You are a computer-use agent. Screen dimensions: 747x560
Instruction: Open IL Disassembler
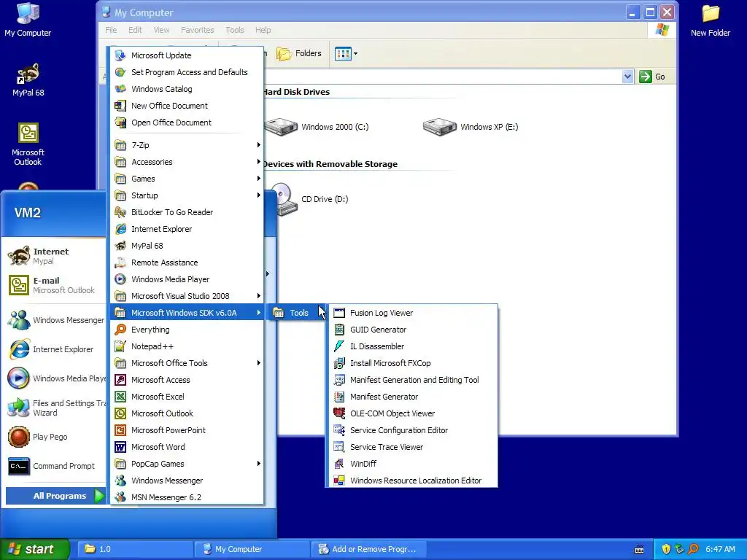[411, 346]
